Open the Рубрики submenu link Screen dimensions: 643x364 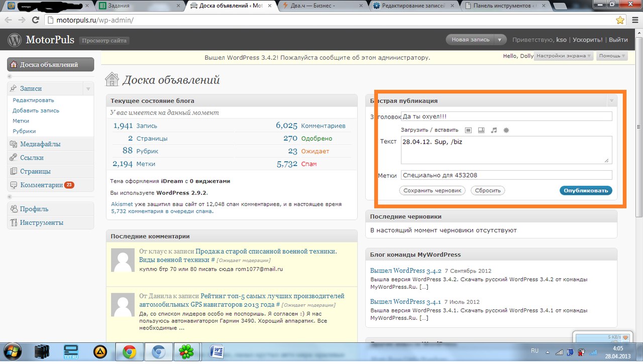[24, 131]
